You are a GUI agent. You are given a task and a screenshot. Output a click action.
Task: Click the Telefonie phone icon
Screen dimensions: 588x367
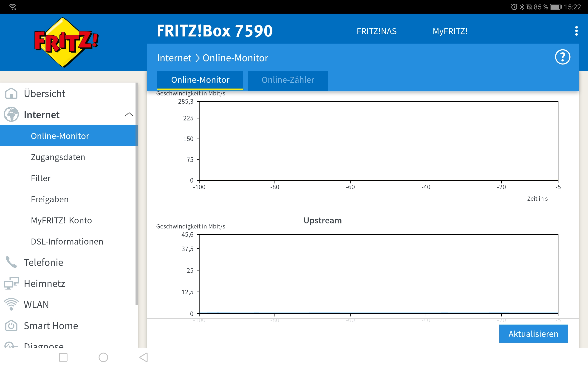coord(11,262)
